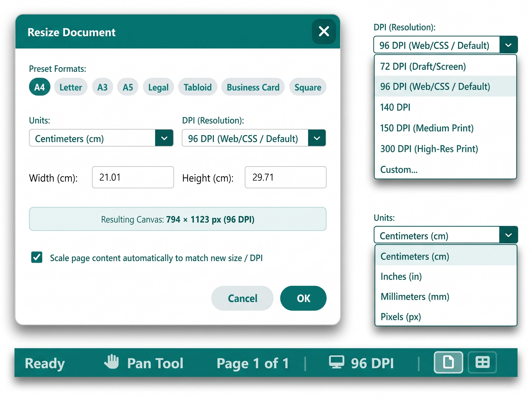The width and height of the screenshot is (532, 397).
Task: Switch to grid view icon
Action: tap(482, 362)
